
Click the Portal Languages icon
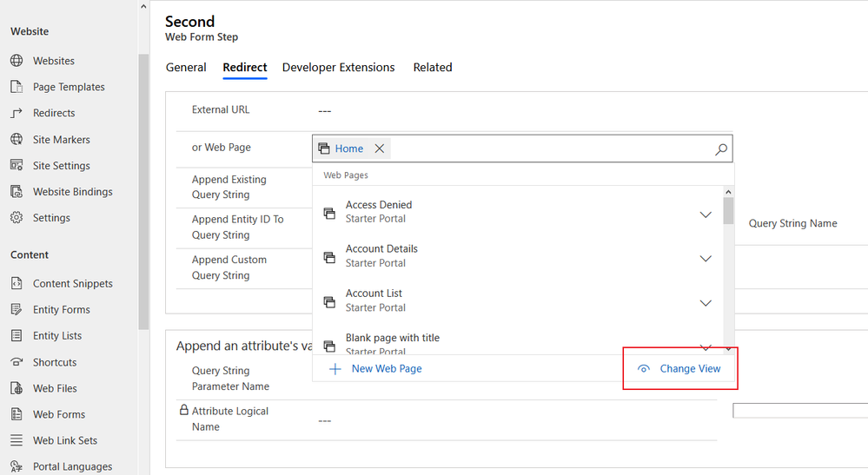(x=17, y=466)
